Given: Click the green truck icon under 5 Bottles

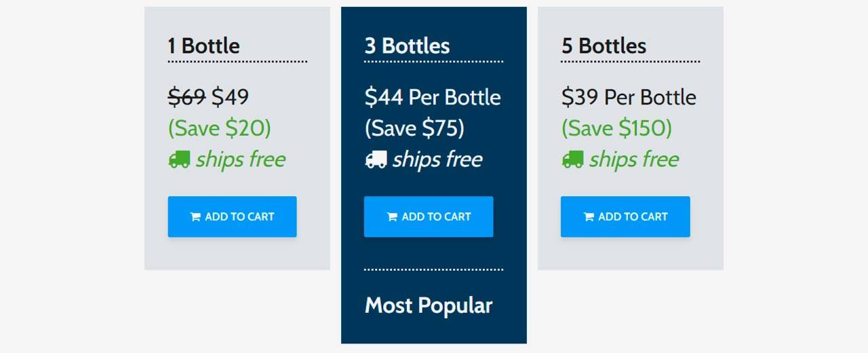Looking at the screenshot, I should click(572, 160).
